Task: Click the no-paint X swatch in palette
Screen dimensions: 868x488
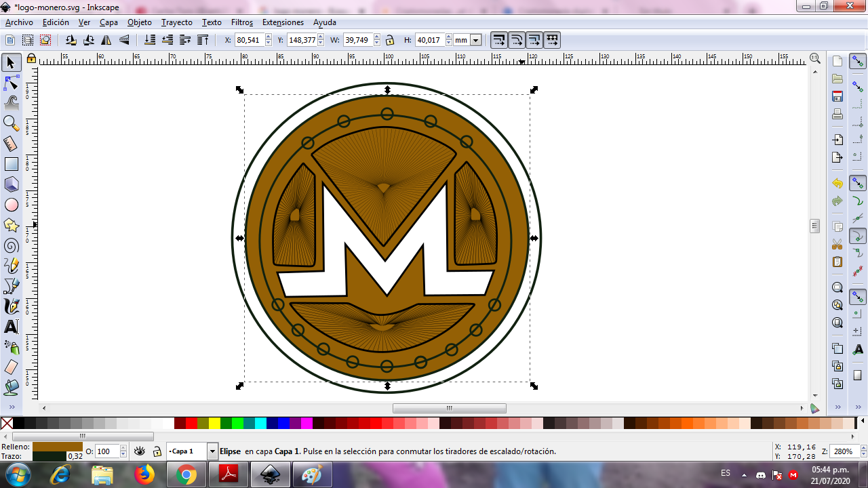Action: pyautogui.click(x=7, y=423)
